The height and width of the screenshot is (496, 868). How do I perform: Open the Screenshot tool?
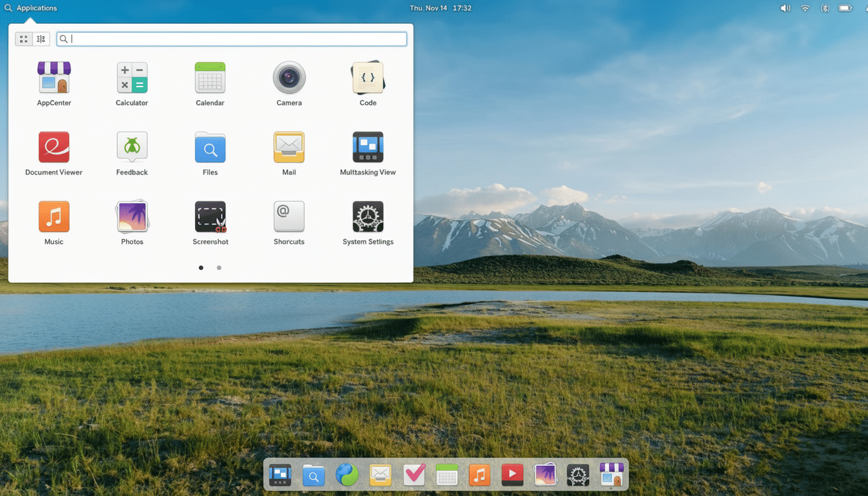210,216
